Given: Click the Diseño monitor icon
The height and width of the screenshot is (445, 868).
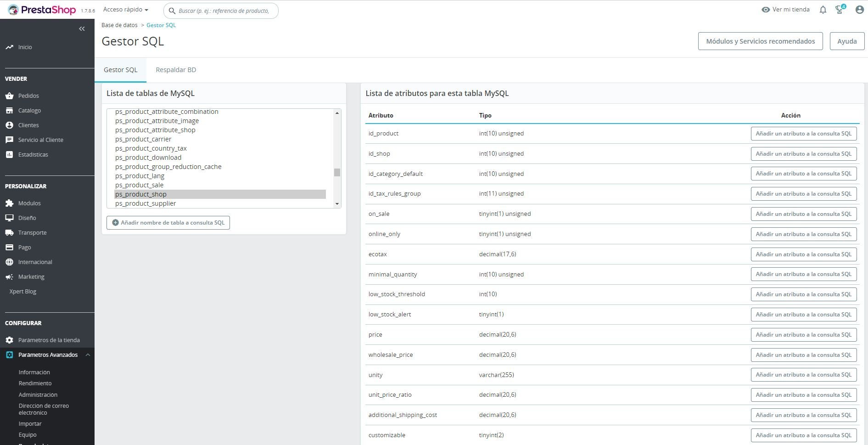Looking at the screenshot, I should 9,218.
